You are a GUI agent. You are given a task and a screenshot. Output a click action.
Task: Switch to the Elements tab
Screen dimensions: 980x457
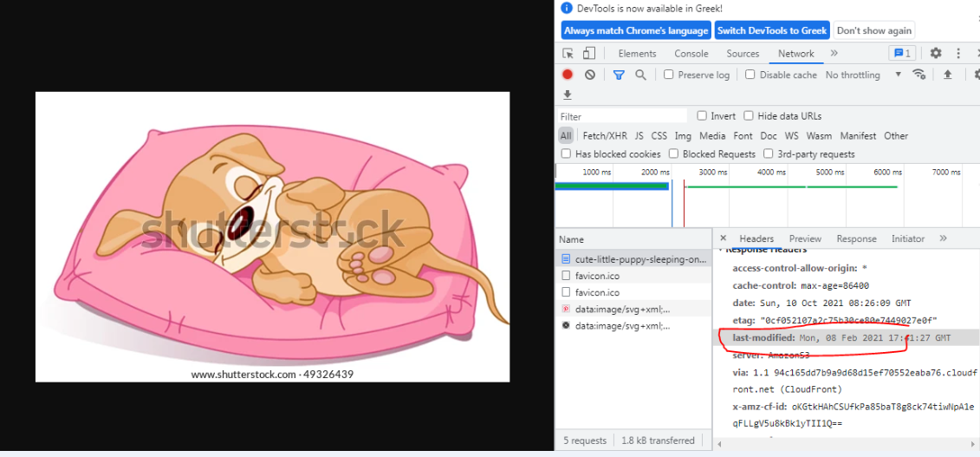(637, 54)
